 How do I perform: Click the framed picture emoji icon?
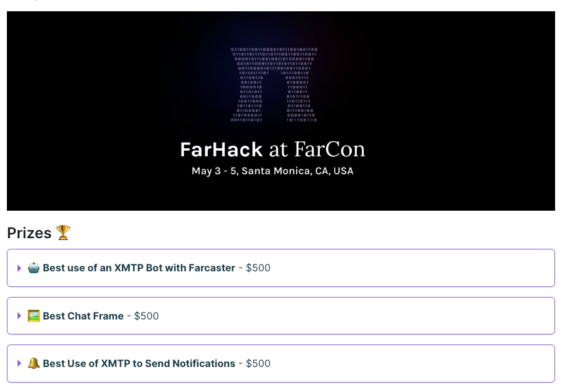[34, 316]
